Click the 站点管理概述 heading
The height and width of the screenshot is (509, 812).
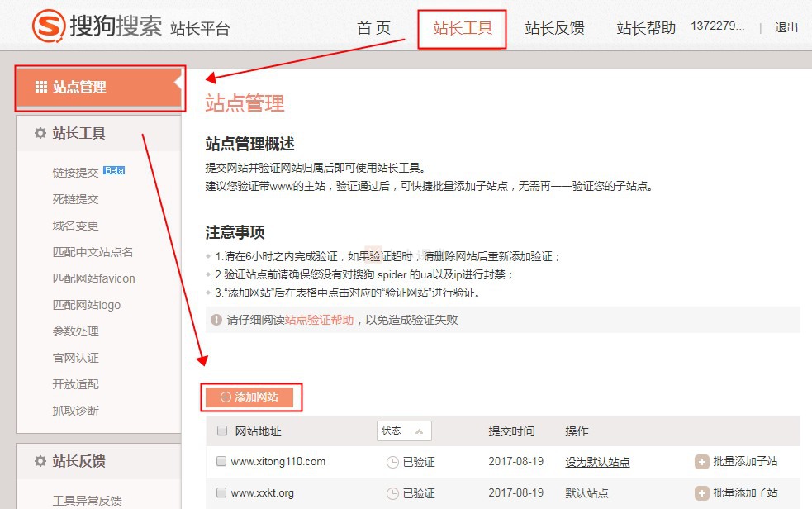click(x=249, y=144)
